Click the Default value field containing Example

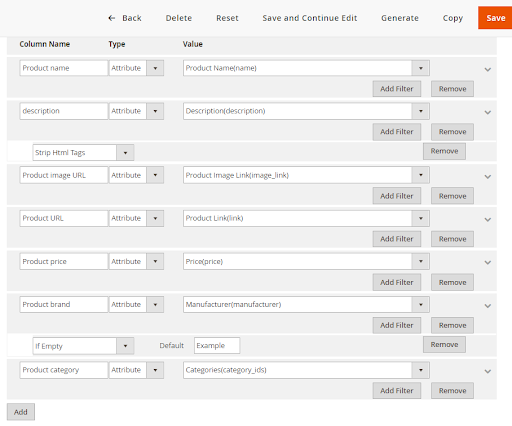[217, 346]
